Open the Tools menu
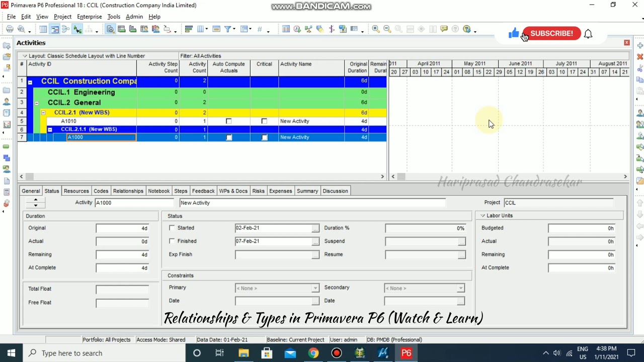Image resolution: width=644 pixels, height=362 pixels. 114,17
